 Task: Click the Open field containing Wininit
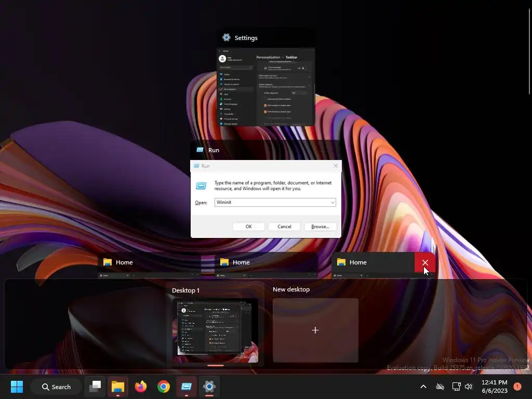pos(275,202)
